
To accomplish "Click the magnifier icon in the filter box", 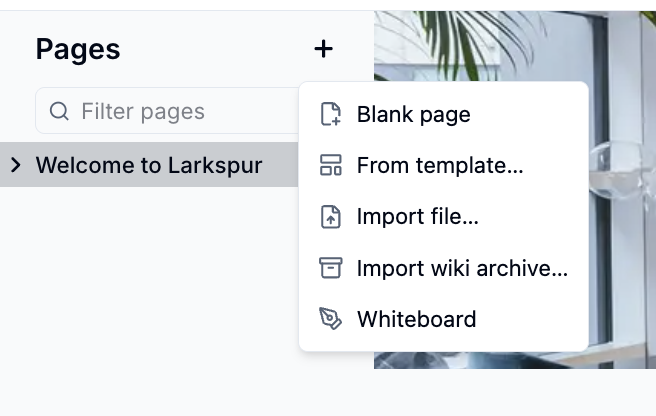I will pyautogui.click(x=59, y=111).
